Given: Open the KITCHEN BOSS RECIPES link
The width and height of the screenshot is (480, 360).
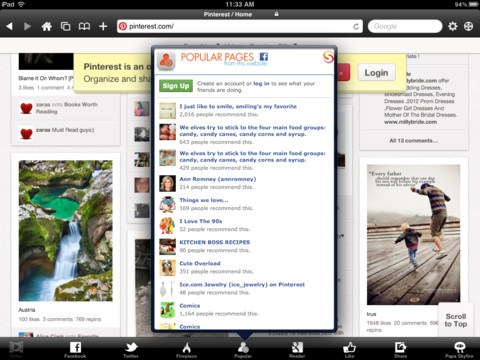Looking at the screenshot, I should tap(215, 242).
